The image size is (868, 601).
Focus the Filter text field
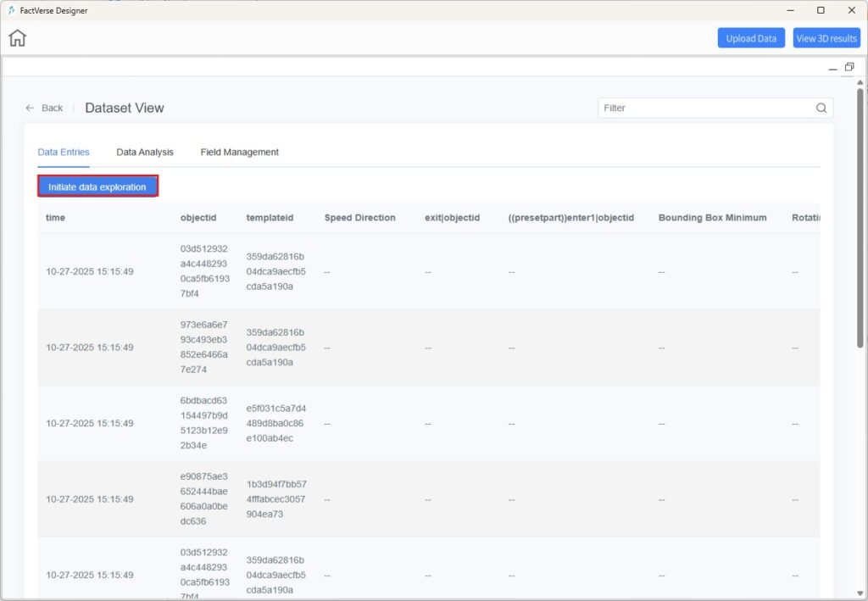[x=704, y=108]
